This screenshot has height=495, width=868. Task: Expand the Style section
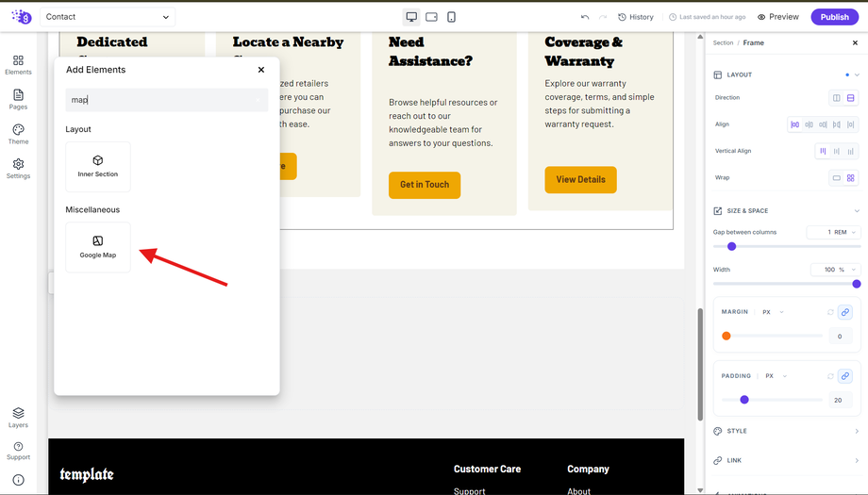[786, 431]
